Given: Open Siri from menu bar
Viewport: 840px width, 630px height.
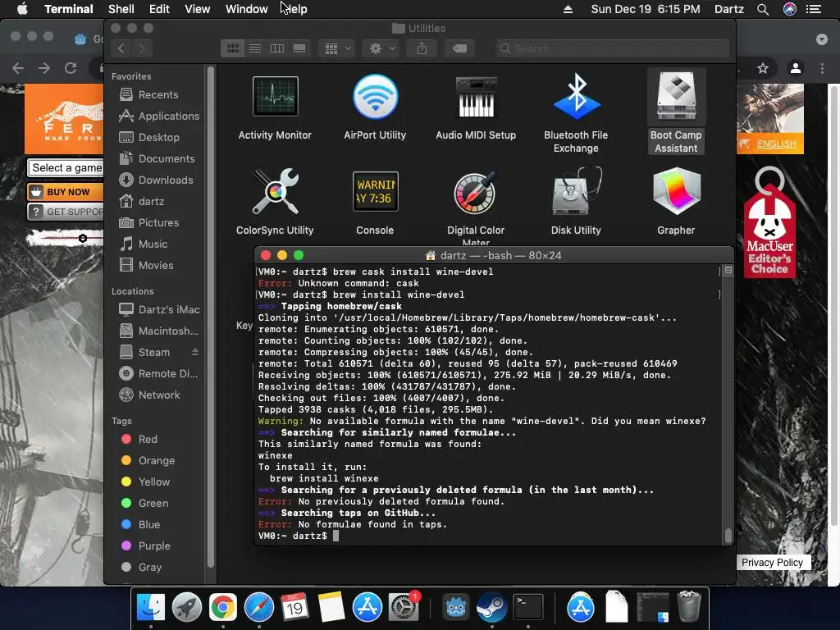Looking at the screenshot, I should (790, 9).
